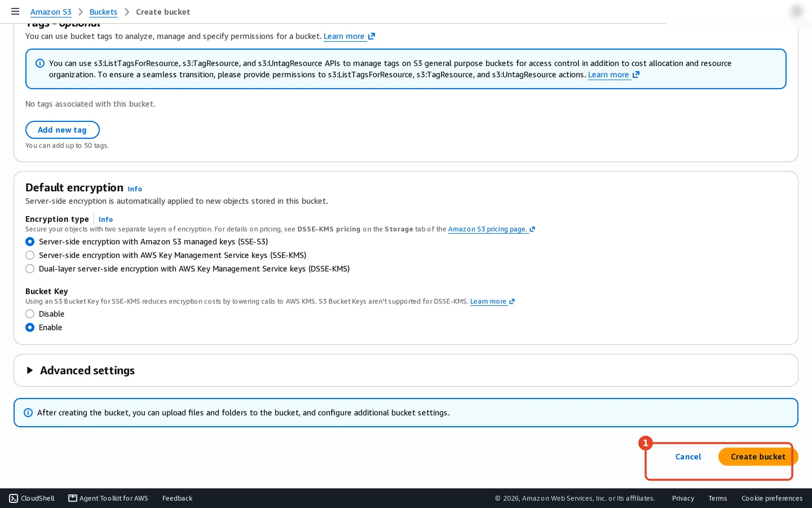Expand the Advanced settings section
The height and width of the screenshot is (508, 812).
[x=30, y=370]
